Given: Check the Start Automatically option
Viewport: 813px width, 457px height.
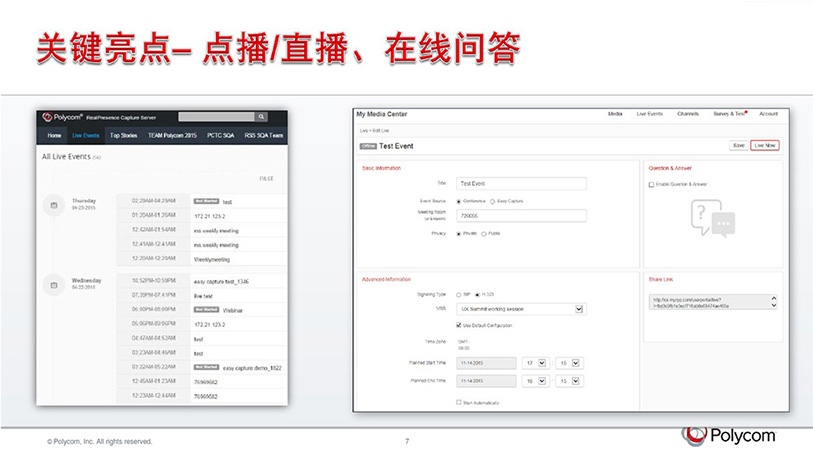Looking at the screenshot, I should 458,402.
